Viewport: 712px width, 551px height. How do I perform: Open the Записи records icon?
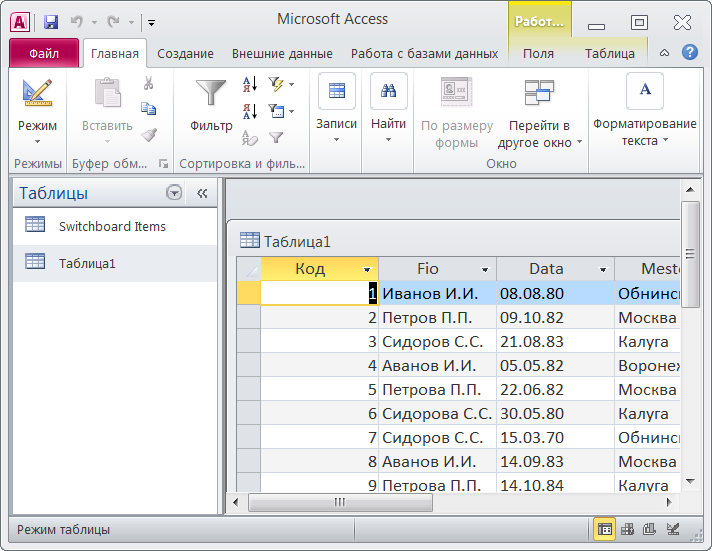[x=336, y=91]
